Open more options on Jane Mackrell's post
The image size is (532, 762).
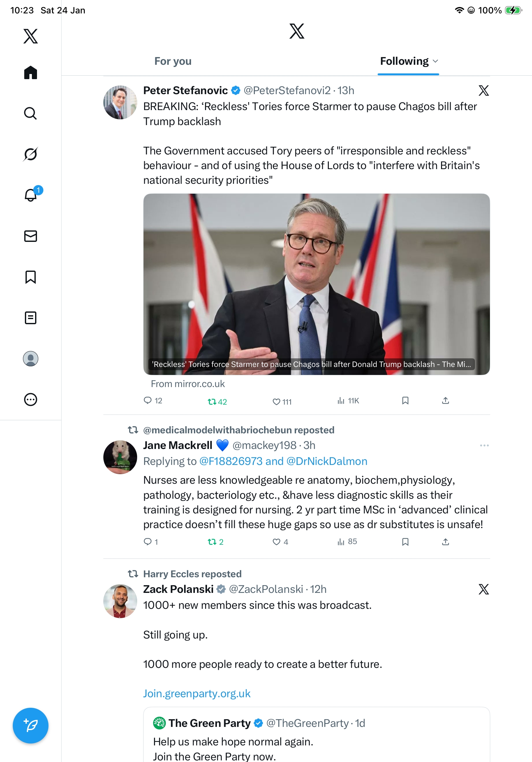[484, 445]
